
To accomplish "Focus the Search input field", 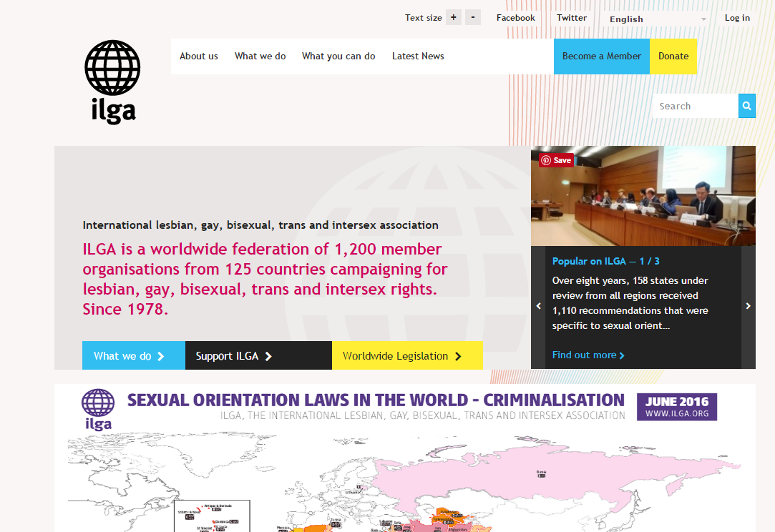I will coord(695,106).
